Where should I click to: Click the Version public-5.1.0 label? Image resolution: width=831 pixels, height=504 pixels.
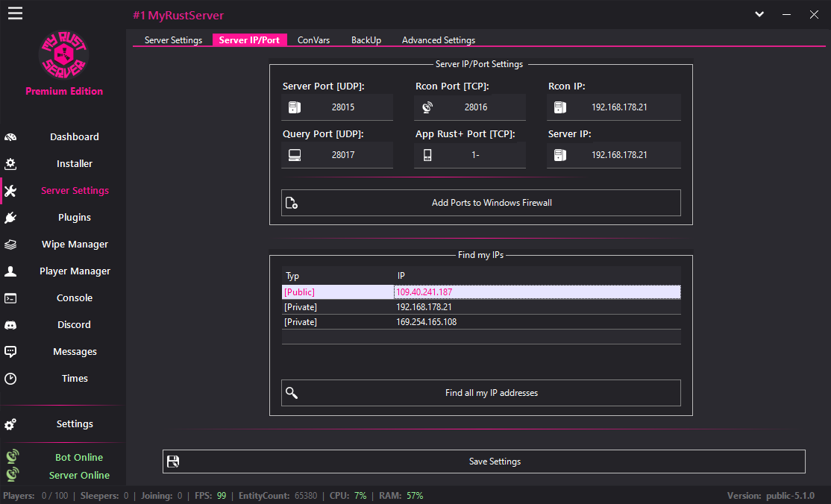click(771, 496)
